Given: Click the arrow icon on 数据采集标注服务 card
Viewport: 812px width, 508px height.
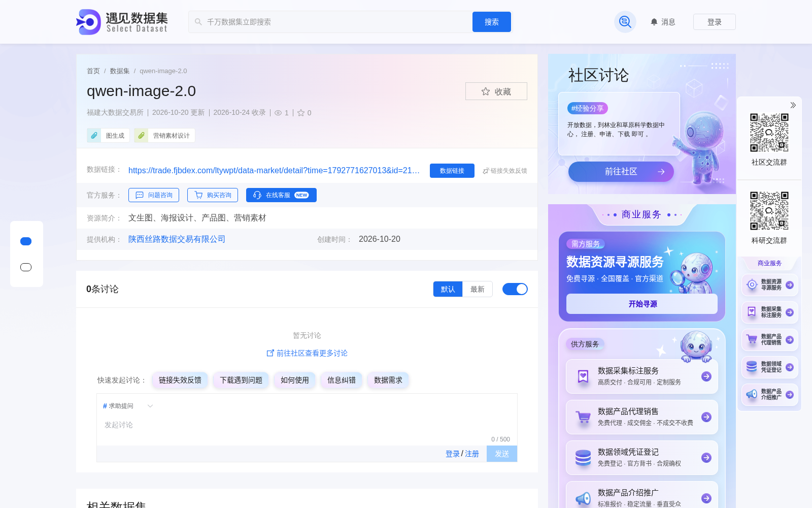Looking at the screenshot, I should [x=706, y=376].
